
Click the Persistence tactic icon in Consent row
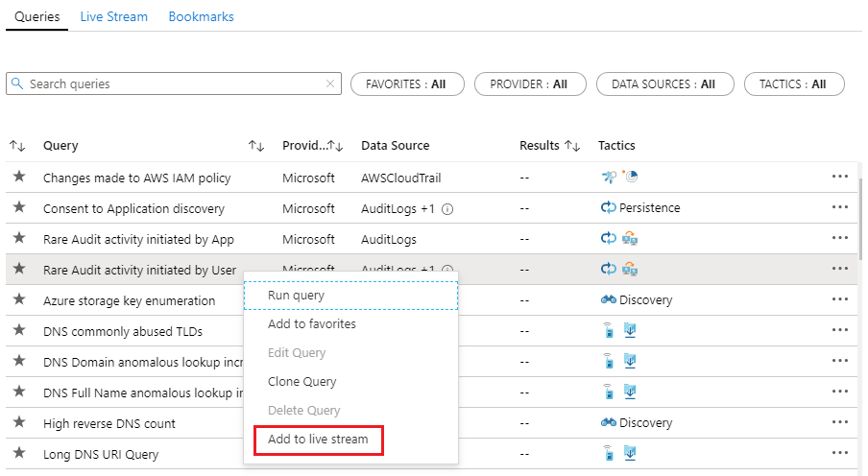point(608,208)
